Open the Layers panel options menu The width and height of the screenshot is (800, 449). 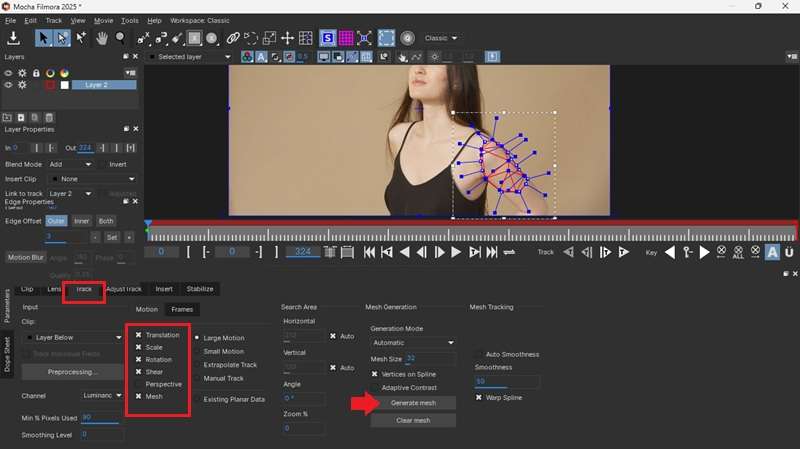pyautogui.click(x=131, y=73)
